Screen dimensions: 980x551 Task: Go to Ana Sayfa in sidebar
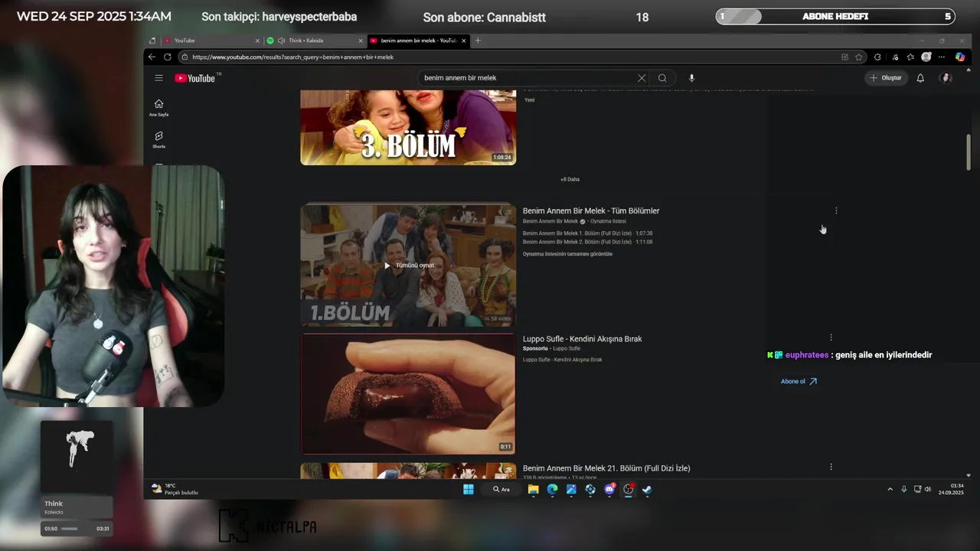pyautogui.click(x=158, y=107)
